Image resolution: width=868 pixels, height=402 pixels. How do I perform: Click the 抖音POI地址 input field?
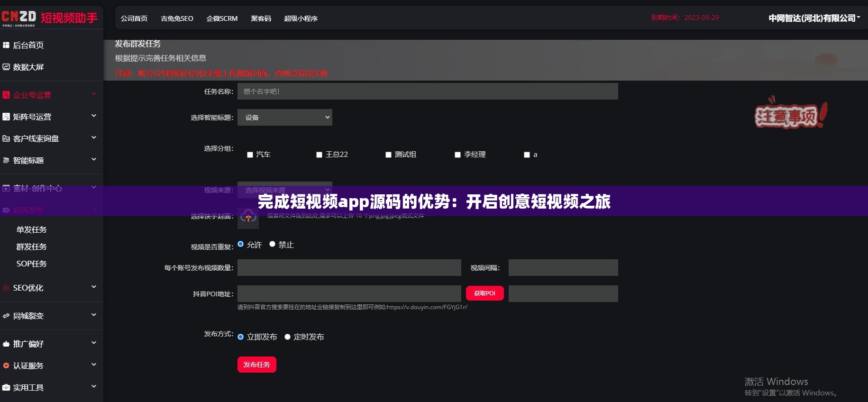pos(349,293)
